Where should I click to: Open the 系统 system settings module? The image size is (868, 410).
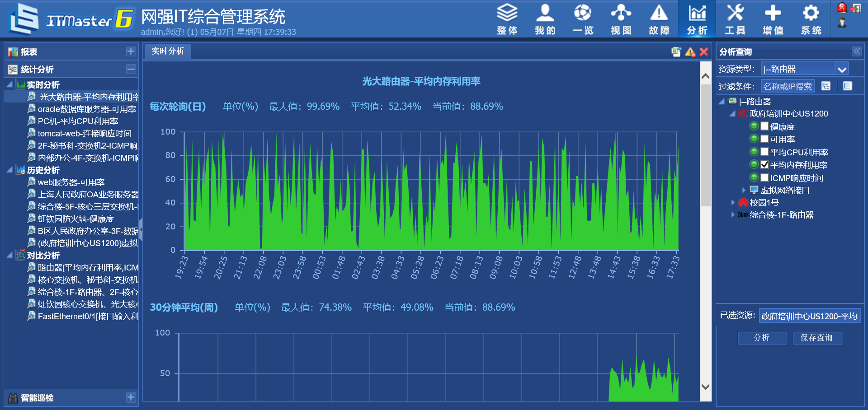tap(811, 19)
